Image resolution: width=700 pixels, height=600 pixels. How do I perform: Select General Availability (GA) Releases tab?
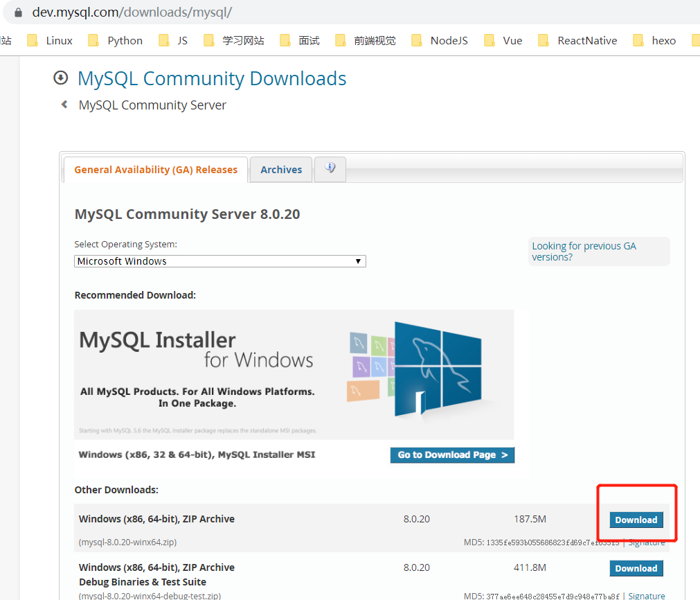point(156,170)
